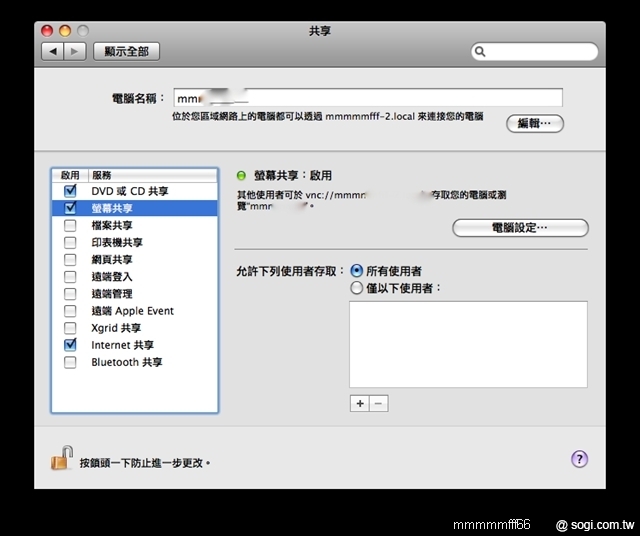
Task: Uncheck the DVD 或 CD 共享 checkbox
Action: coord(70,191)
